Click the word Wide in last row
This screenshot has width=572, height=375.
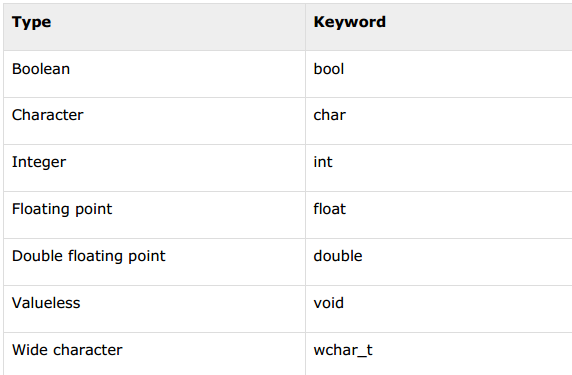30,350
